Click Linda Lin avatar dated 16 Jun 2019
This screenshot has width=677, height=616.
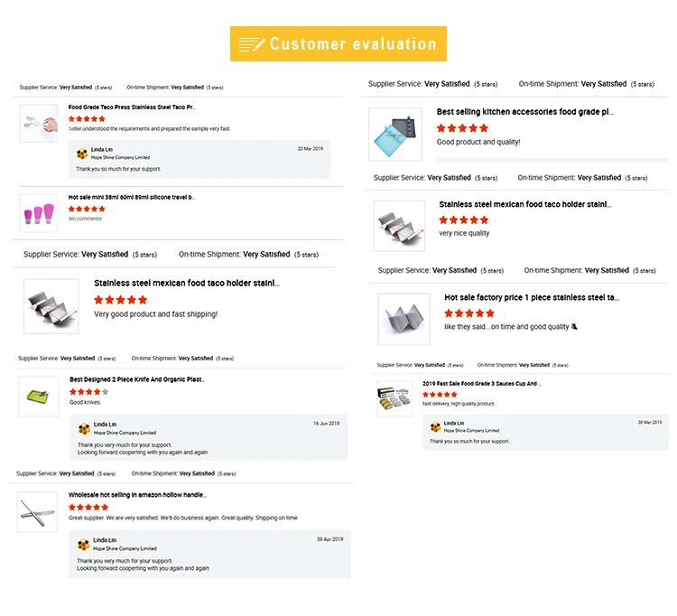84,428
